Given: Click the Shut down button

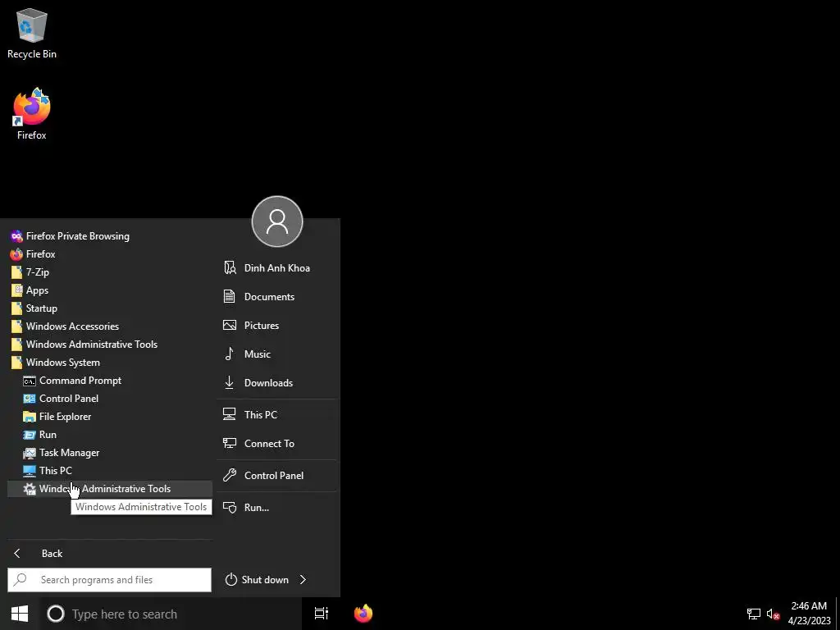Looking at the screenshot, I should coord(257,580).
